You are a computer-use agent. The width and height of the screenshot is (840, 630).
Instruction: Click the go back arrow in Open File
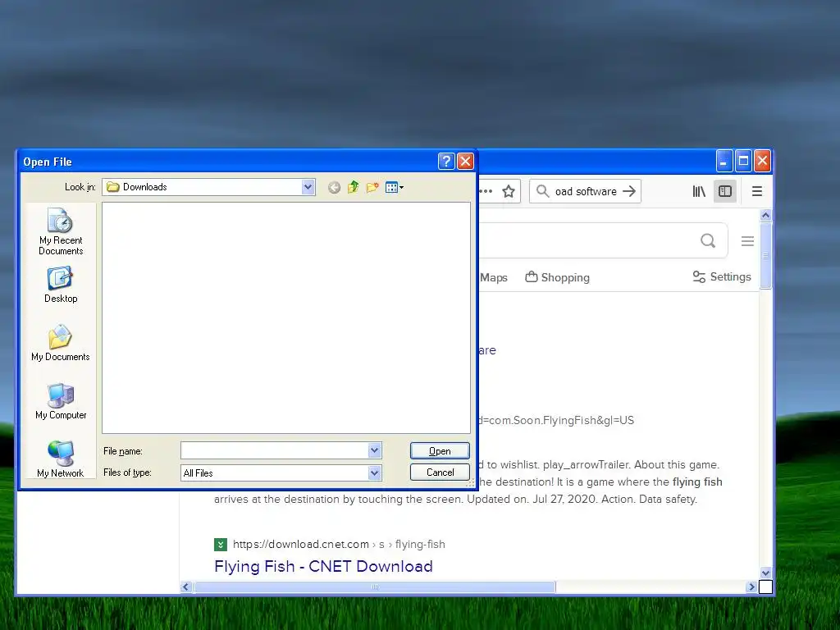(x=334, y=188)
